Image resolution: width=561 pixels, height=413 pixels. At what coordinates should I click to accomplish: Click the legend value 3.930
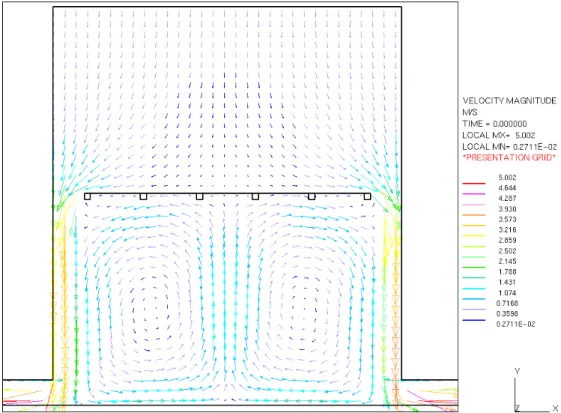507,209
